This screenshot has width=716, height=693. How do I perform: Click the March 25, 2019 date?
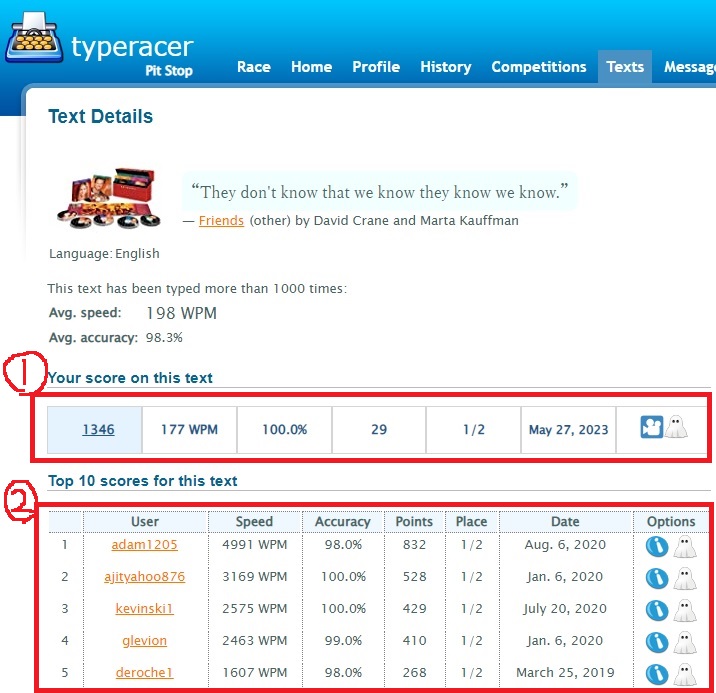(565, 672)
